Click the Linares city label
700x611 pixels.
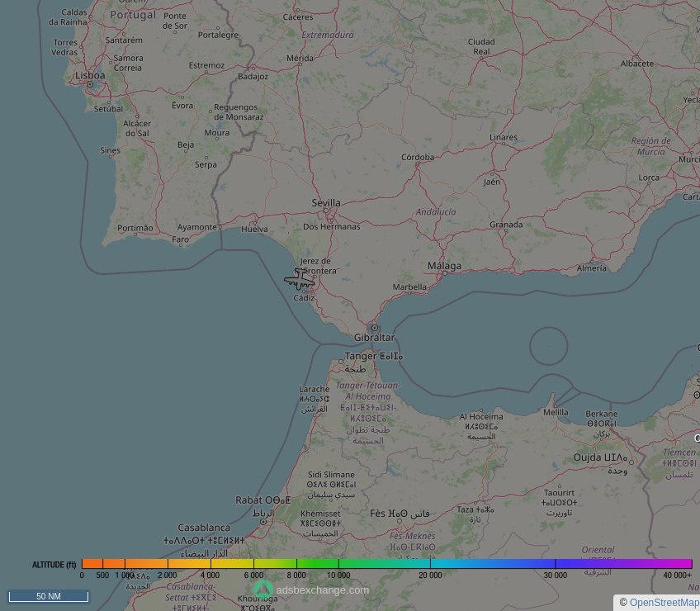click(x=504, y=138)
